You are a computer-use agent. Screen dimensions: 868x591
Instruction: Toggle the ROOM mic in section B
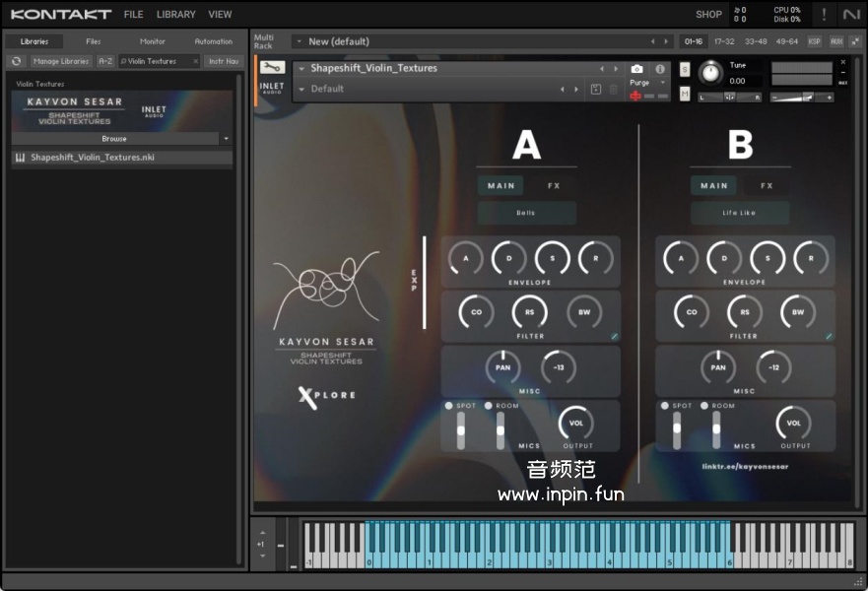(704, 406)
